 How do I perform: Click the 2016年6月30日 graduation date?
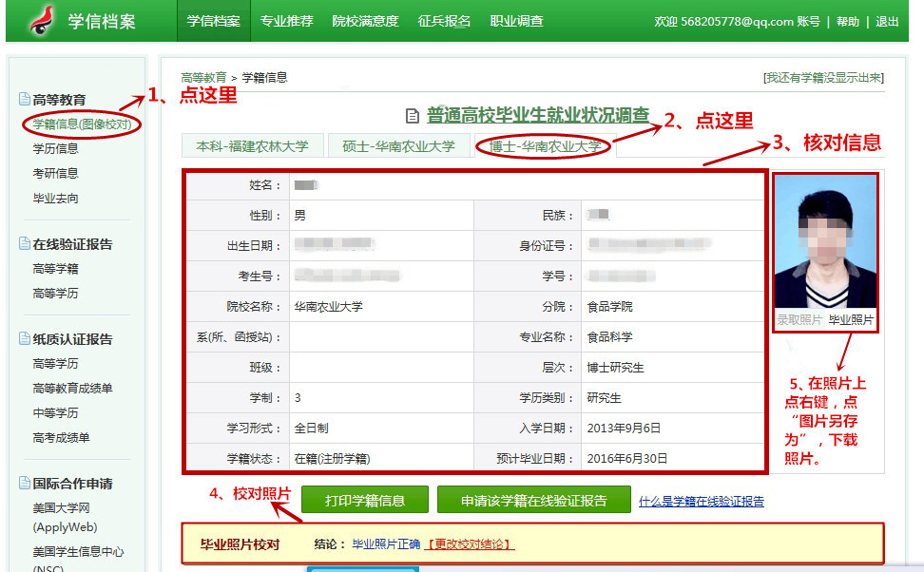[627, 458]
